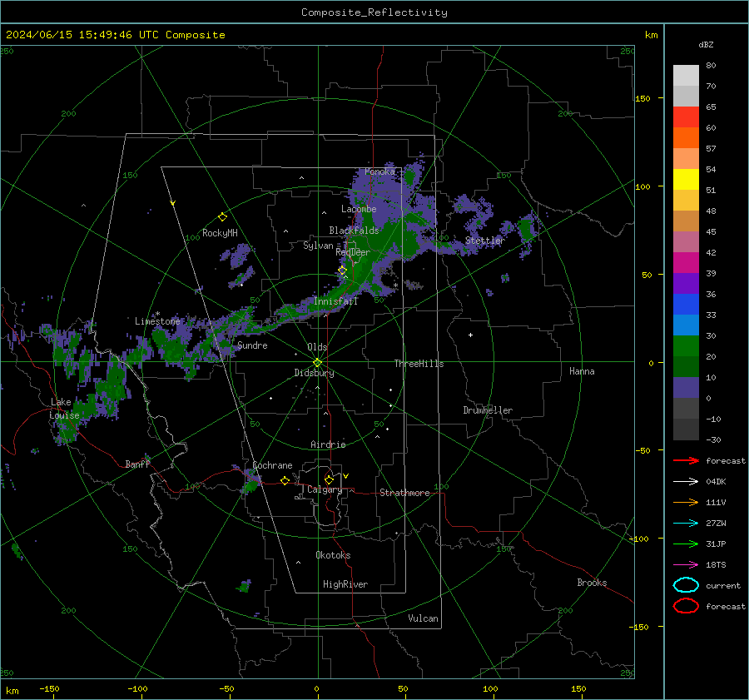This screenshot has height=700, width=749.
Task: Click the Lake Louise label
Action: (x=64, y=409)
